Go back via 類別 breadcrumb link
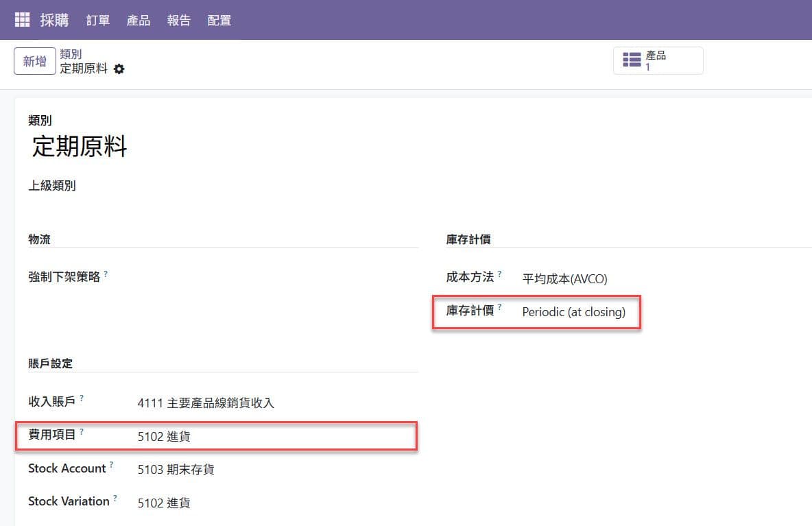The height and width of the screenshot is (526, 812). (71, 54)
